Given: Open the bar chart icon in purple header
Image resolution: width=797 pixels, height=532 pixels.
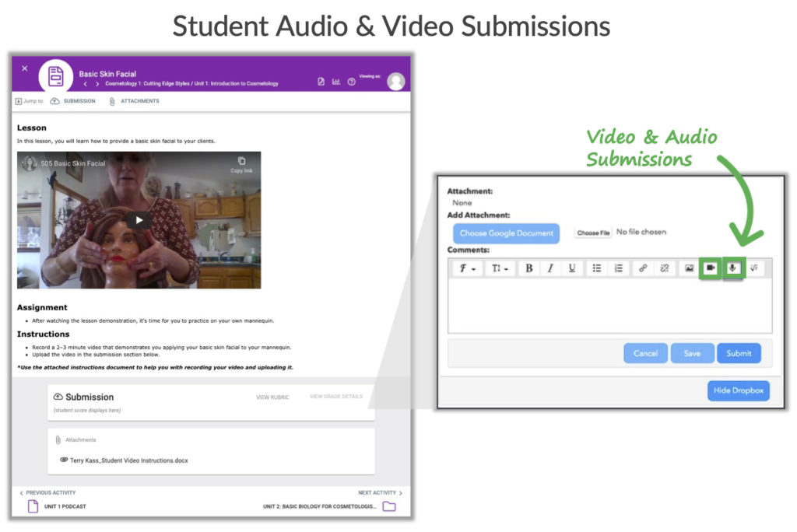Looking at the screenshot, I should pos(336,82).
